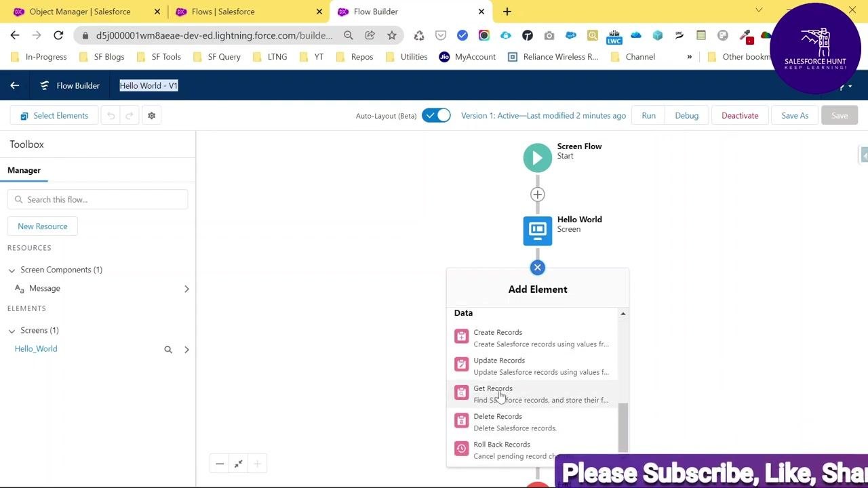Open the Manager tab in Toolbox
The width and height of the screenshot is (868, 488).
[x=24, y=170]
